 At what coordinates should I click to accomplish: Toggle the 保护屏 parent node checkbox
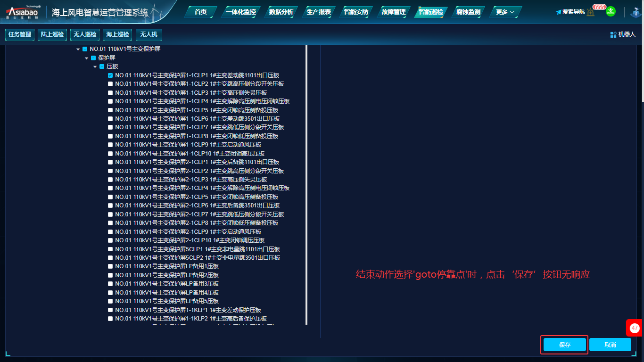[x=93, y=58]
